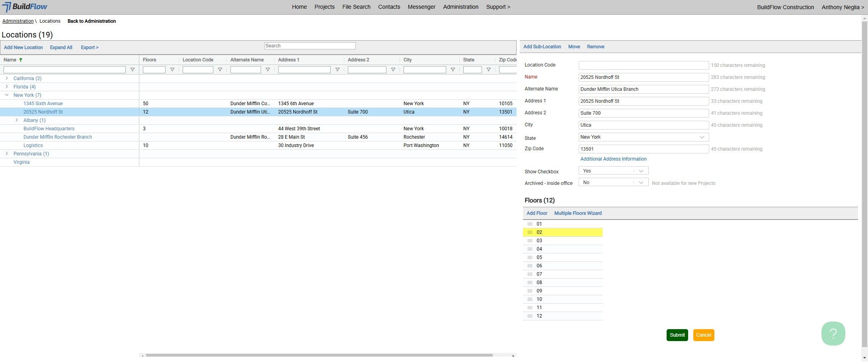Open the Floors column filter icon
The width and height of the screenshot is (868, 363).
tap(172, 70)
